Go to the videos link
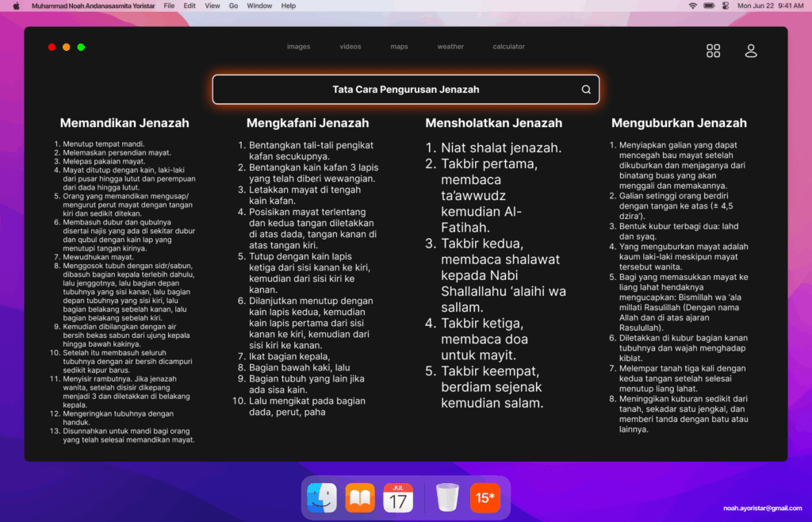 350,47
